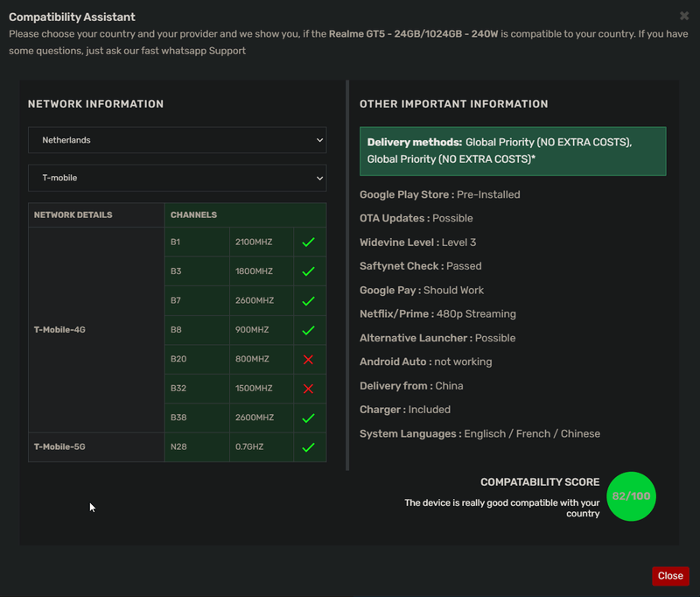Click the NETWORK DETAILS column header
This screenshot has width=700, height=597.
point(73,214)
